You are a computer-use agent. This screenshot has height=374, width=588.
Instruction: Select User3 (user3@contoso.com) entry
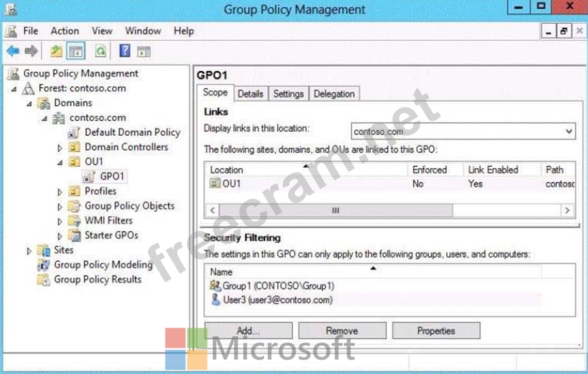point(278,300)
